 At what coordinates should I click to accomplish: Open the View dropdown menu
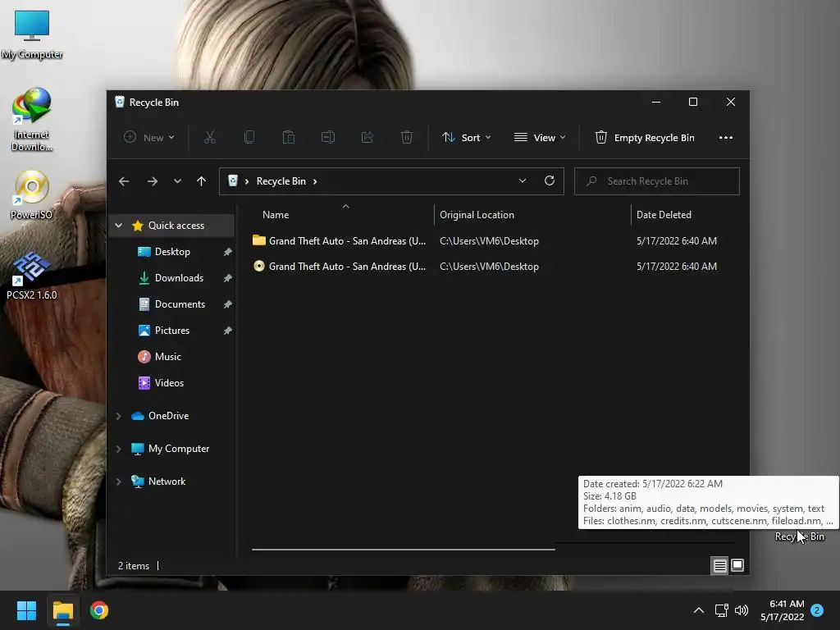pos(540,138)
